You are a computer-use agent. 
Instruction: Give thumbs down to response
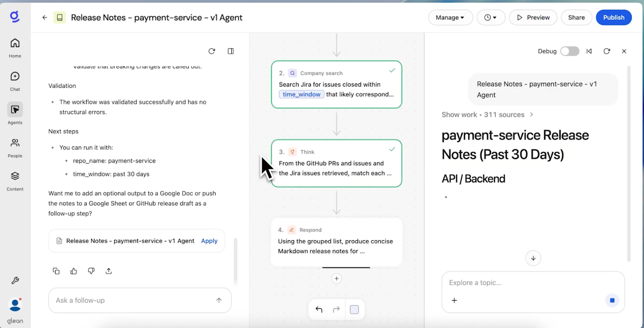pyautogui.click(x=91, y=271)
